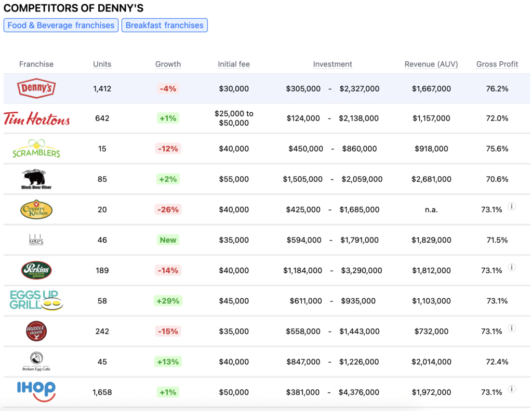Click the Investment column header
The image size is (532, 411).
coord(332,64)
